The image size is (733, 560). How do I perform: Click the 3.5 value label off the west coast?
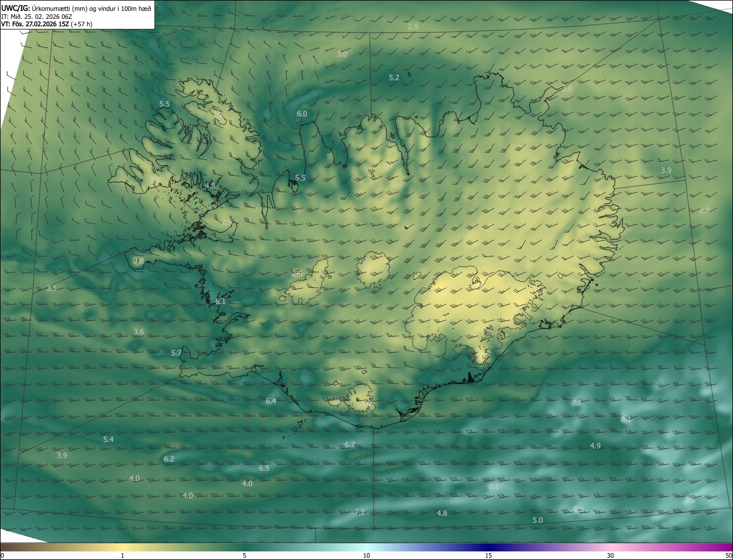point(52,288)
